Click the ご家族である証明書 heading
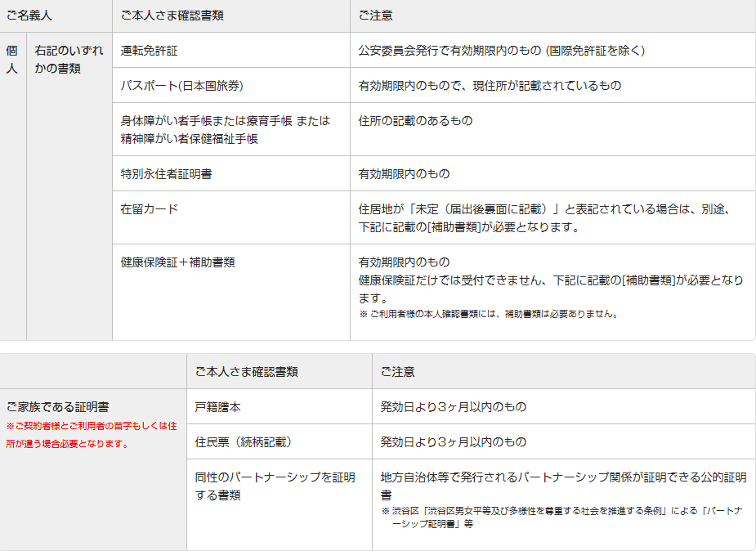Image resolution: width=756 pixels, height=551 pixels. click(58, 406)
